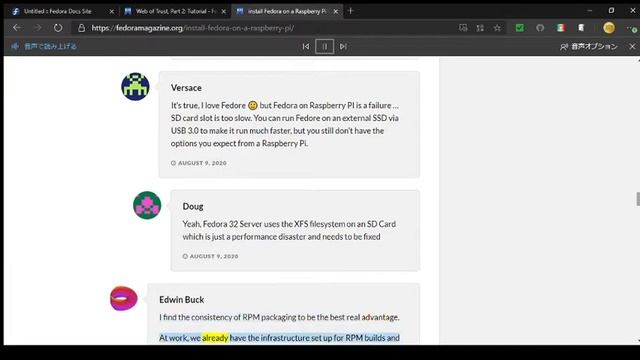Click Edwin Buck's red avatar
Image resolution: width=640 pixels, height=360 pixels.
pos(124,298)
